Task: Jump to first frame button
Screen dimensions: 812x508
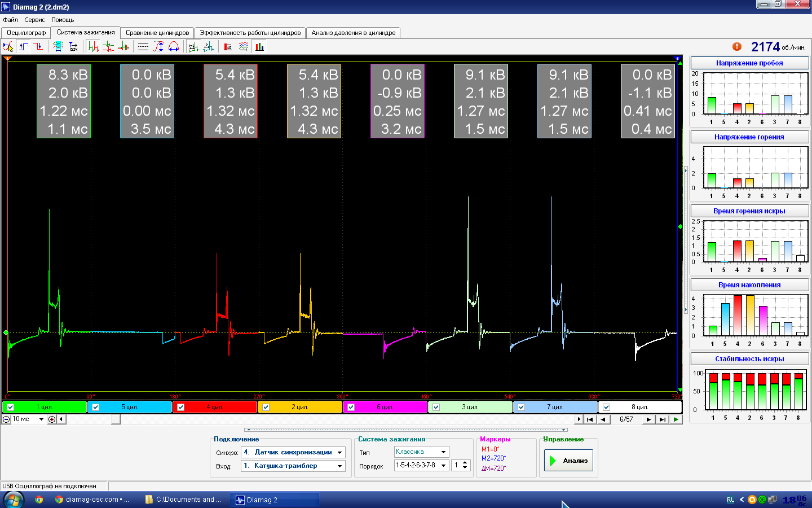Action: coord(590,419)
